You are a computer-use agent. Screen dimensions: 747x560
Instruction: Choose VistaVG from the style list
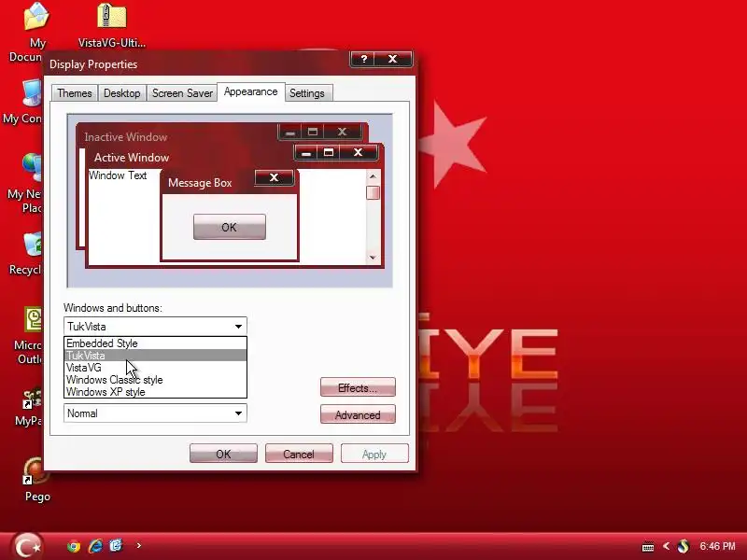click(x=155, y=368)
